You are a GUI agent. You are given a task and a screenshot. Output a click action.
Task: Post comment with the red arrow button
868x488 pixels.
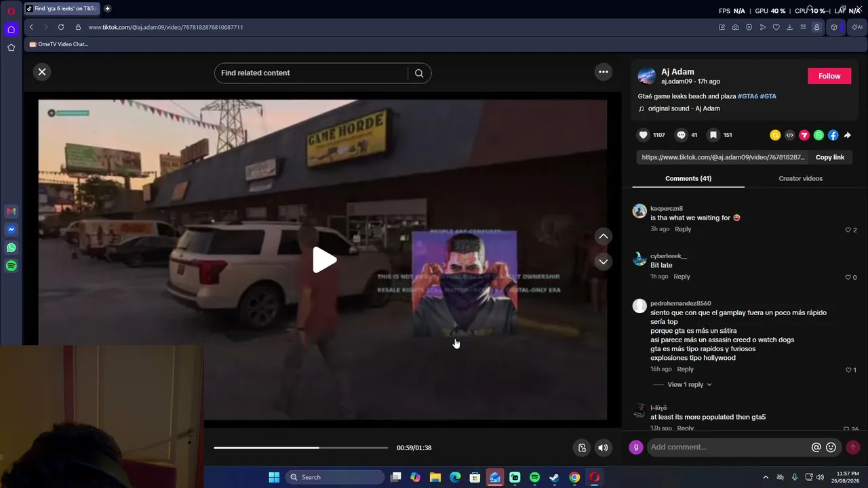click(x=853, y=447)
